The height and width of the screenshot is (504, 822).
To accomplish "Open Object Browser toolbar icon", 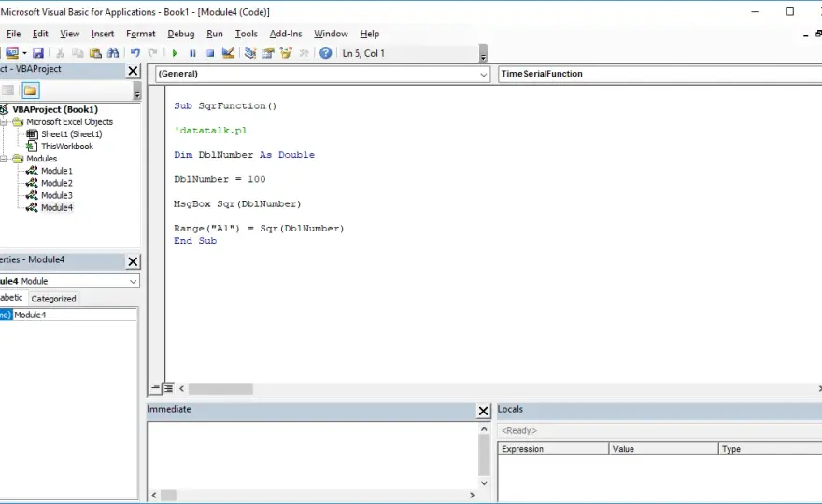I will pos(286,53).
